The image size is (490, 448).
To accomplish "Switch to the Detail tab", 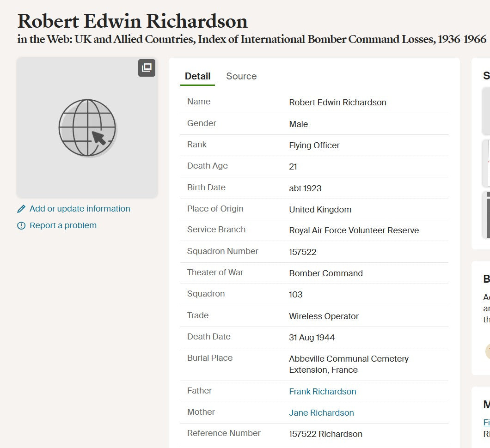I will pos(197,76).
